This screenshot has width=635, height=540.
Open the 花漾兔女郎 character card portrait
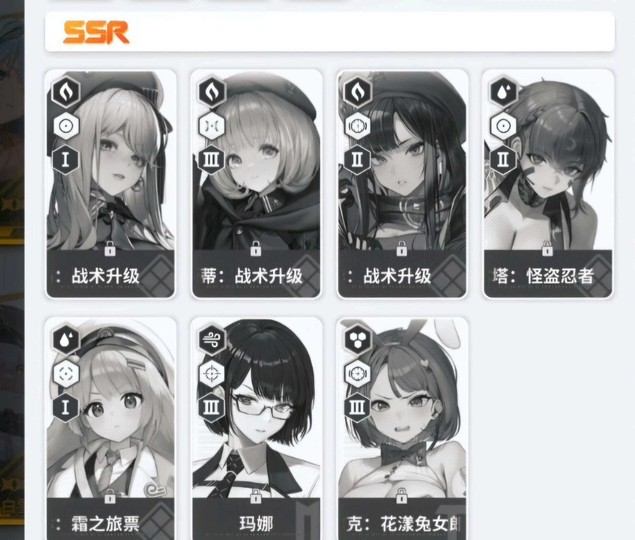pyautogui.click(x=402, y=408)
